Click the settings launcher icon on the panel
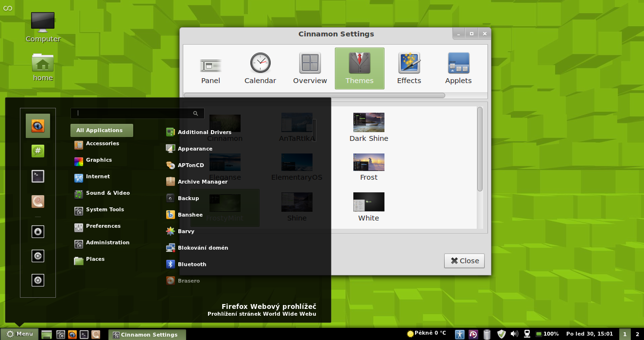 coord(61,334)
